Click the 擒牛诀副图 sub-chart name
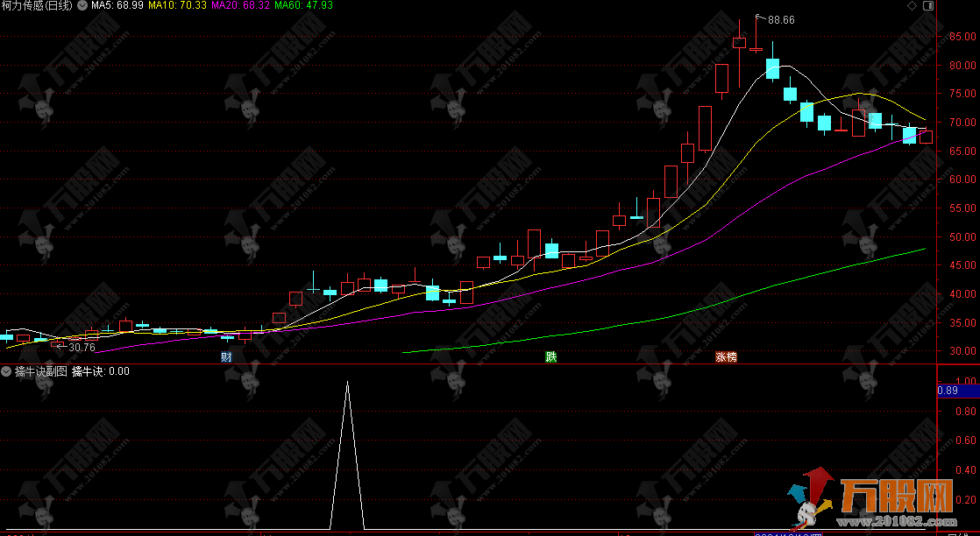980x536 pixels. point(40,371)
